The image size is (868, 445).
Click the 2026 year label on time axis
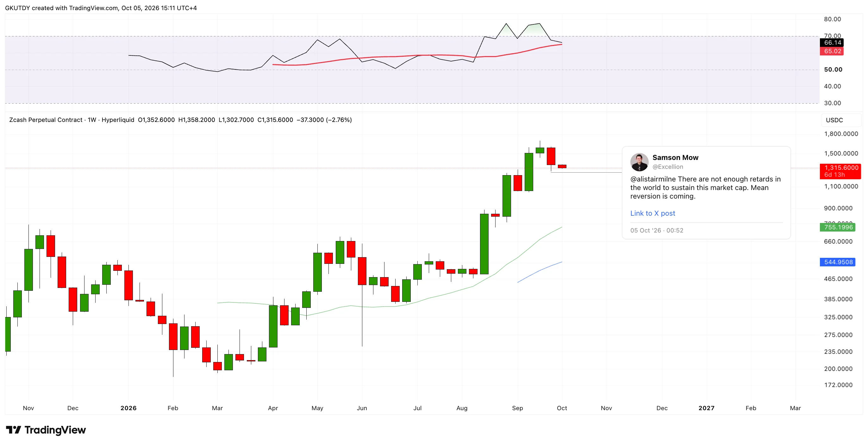click(x=128, y=408)
